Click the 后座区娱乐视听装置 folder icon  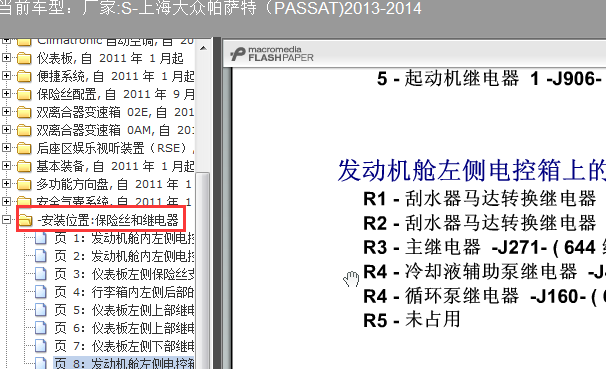point(24,148)
